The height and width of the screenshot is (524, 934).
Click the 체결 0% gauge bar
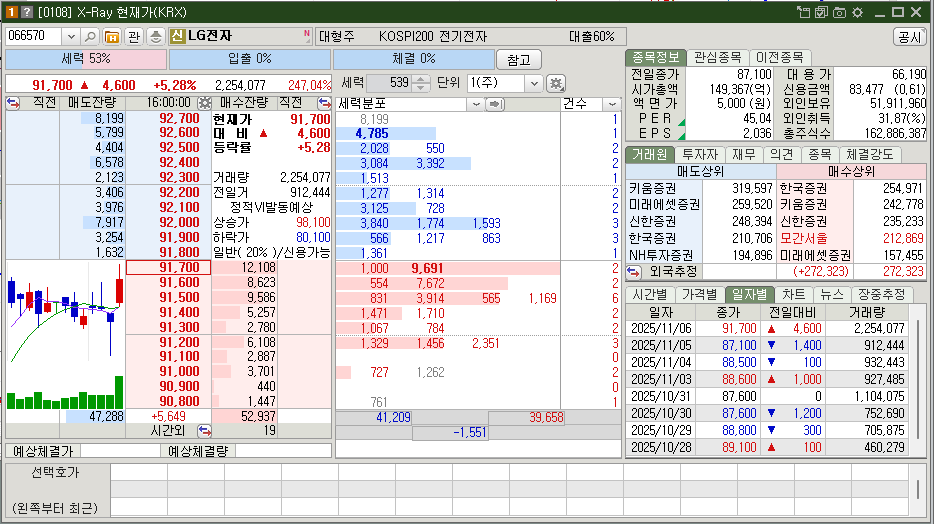[413, 59]
